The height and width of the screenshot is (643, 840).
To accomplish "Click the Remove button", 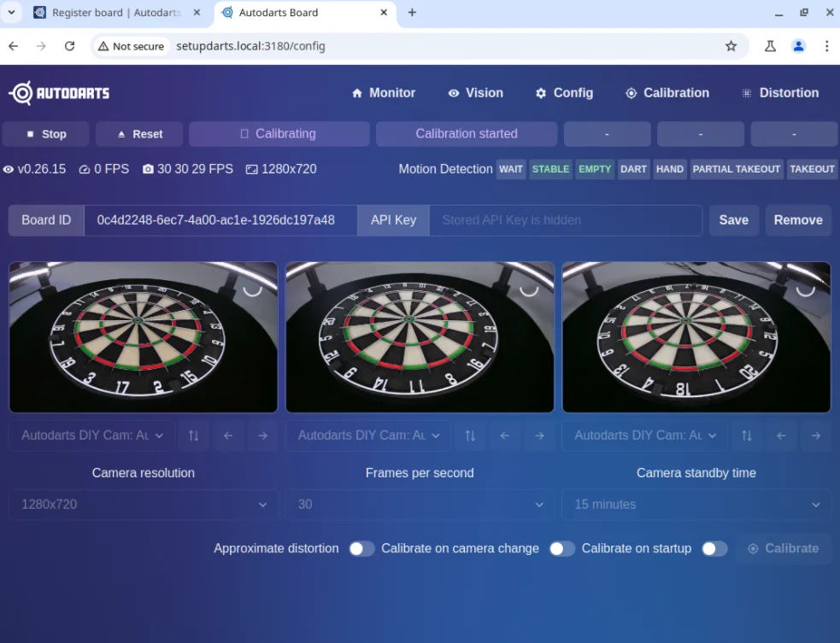I will 798,220.
